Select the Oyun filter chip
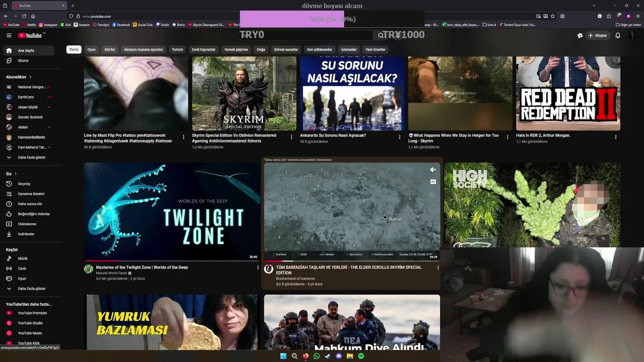Image resolution: width=644 pixels, height=362 pixels. tap(92, 50)
